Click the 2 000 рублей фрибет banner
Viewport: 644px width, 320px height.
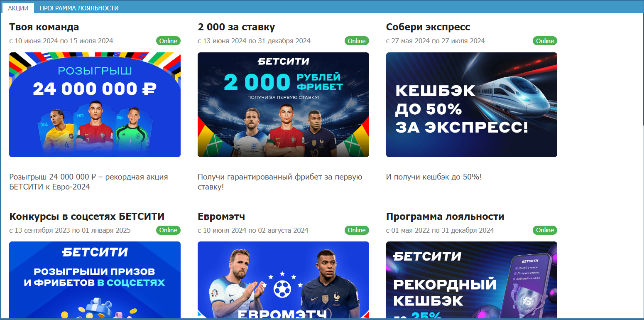[283, 105]
